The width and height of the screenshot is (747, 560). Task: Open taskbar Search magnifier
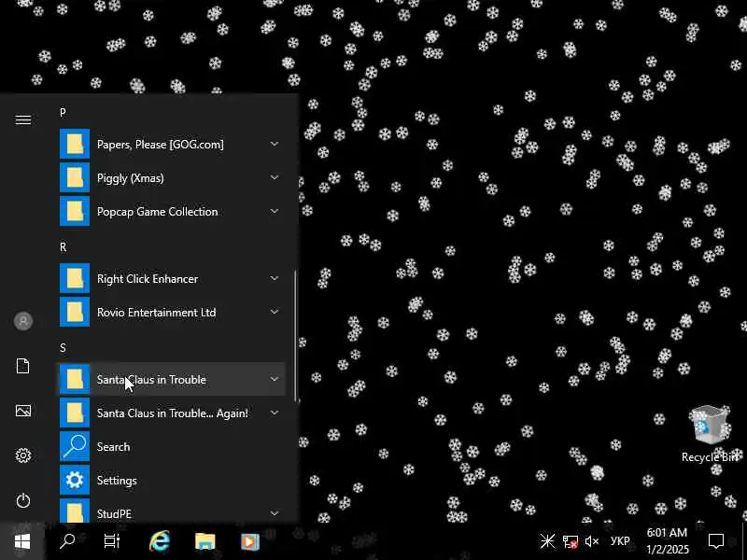(x=67, y=541)
